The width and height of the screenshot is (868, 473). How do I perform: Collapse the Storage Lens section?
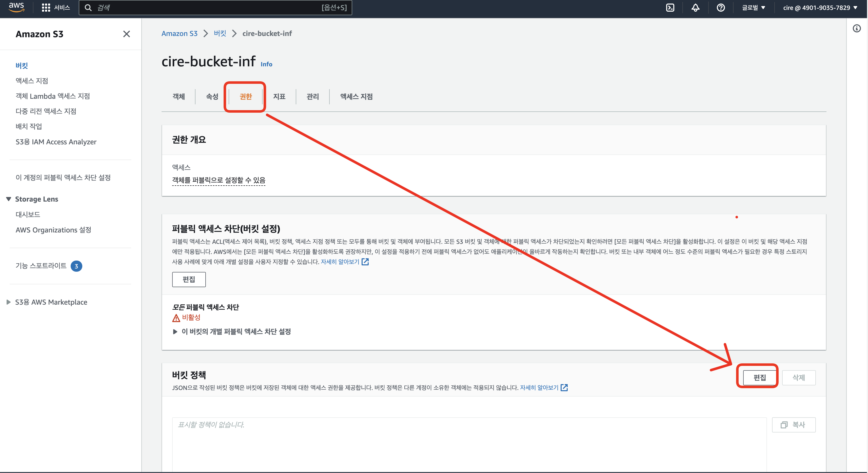point(9,199)
